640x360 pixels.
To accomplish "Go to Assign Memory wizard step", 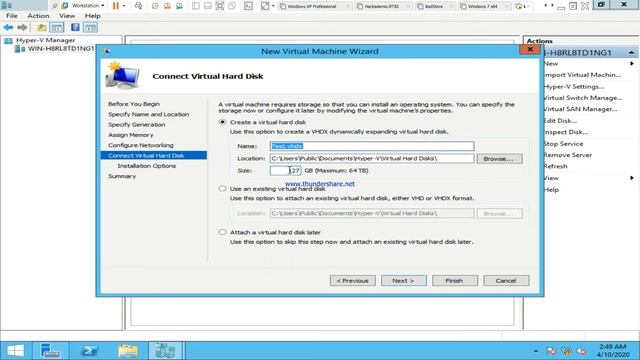I will tap(131, 135).
